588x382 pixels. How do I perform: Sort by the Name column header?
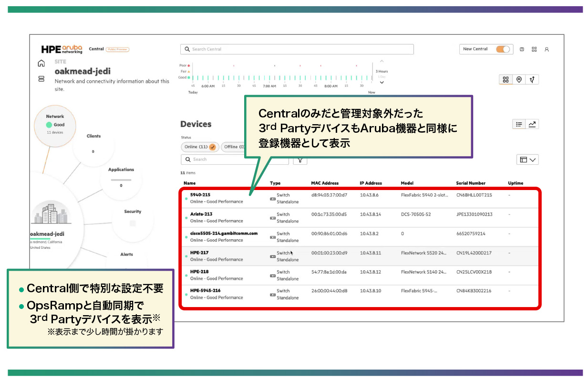coord(189,183)
